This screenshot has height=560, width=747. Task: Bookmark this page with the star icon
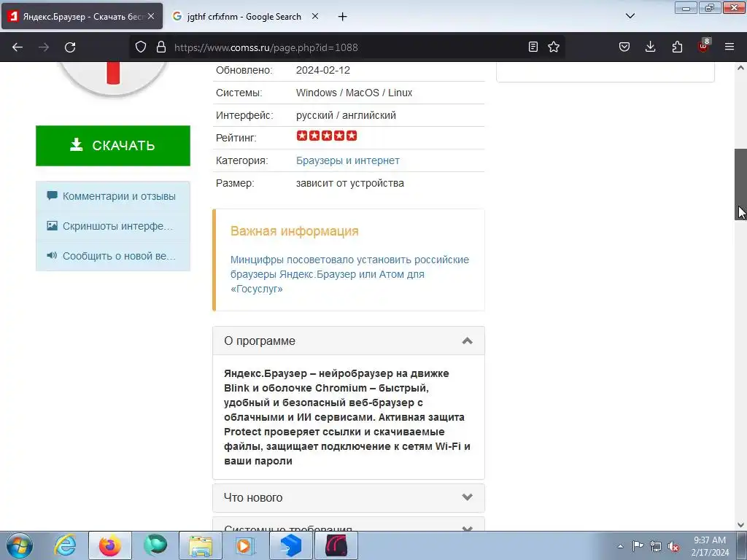click(554, 47)
